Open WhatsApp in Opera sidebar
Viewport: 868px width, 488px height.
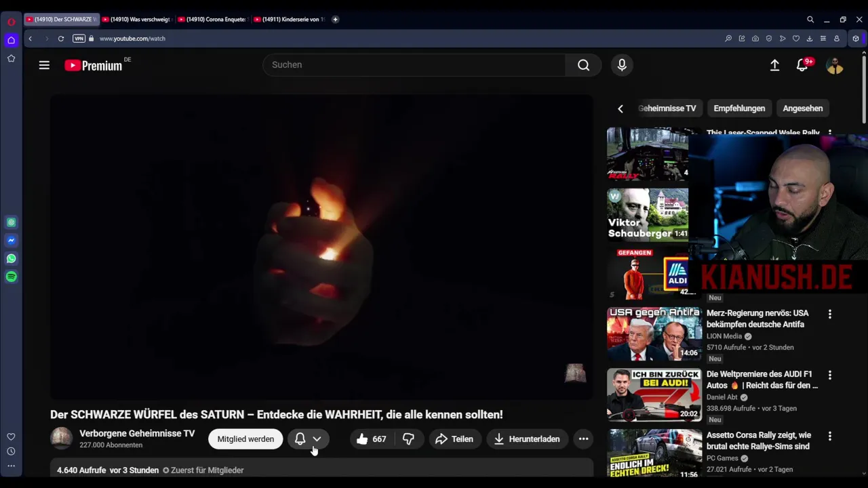[x=11, y=259]
